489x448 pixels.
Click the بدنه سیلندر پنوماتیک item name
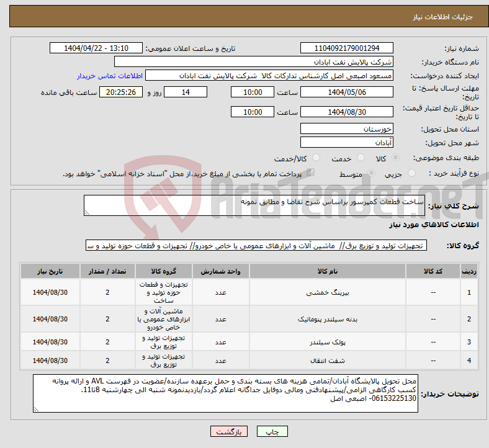(328, 319)
